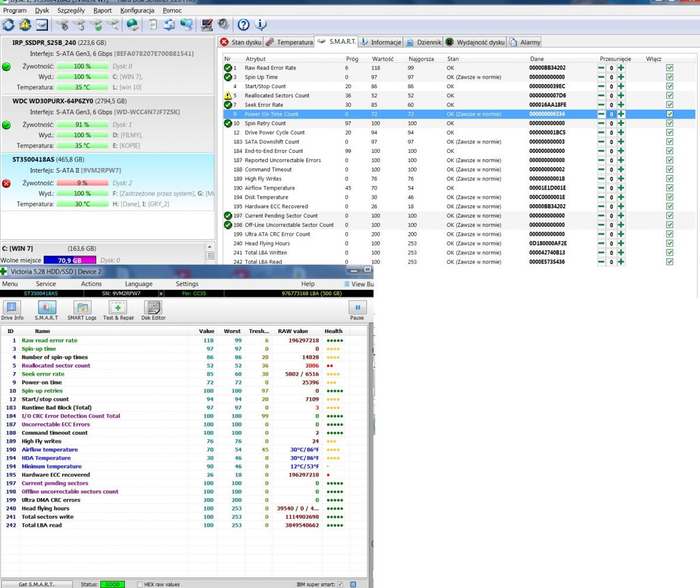This screenshot has width=700, height=588.
Task: Toggle Włącz checkbox for Reallocated Sectors Count
Action: click(670, 96)
